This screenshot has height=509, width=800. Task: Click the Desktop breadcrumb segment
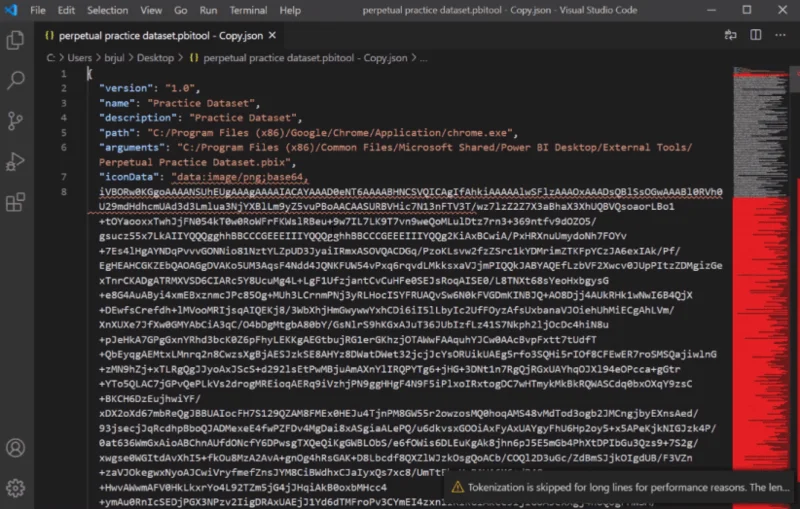point(155,58)
